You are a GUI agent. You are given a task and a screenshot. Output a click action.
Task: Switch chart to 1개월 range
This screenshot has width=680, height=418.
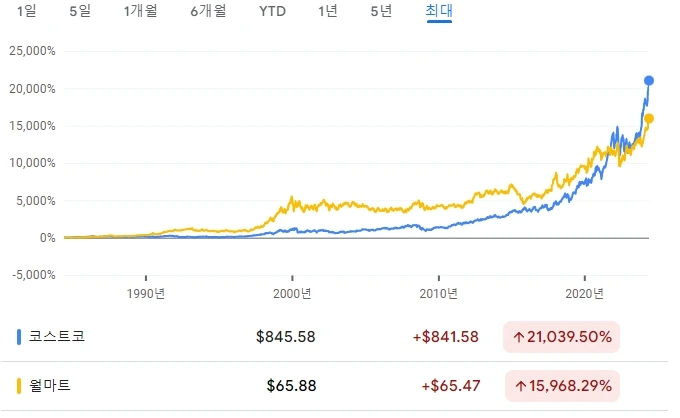point(141,10)
